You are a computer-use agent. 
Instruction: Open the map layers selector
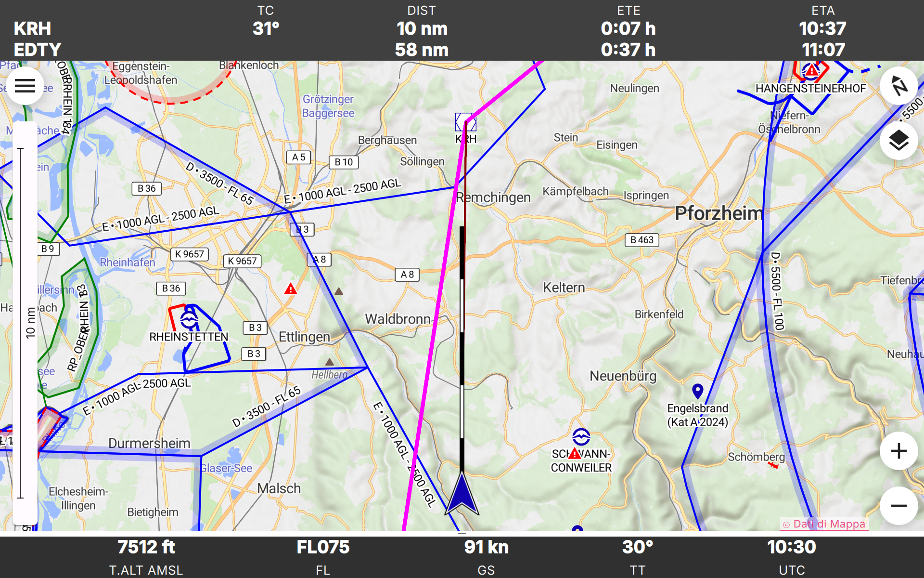pos(898,141)
